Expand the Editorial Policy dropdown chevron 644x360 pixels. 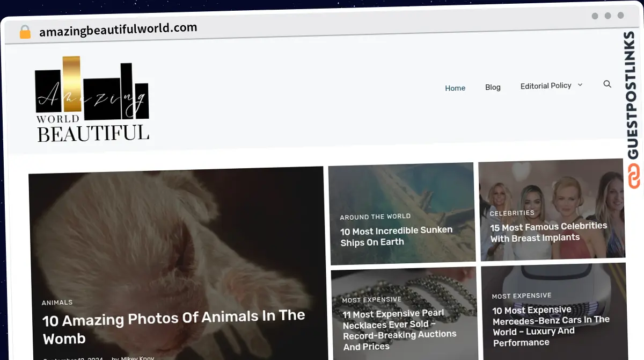tap(580, 85)
